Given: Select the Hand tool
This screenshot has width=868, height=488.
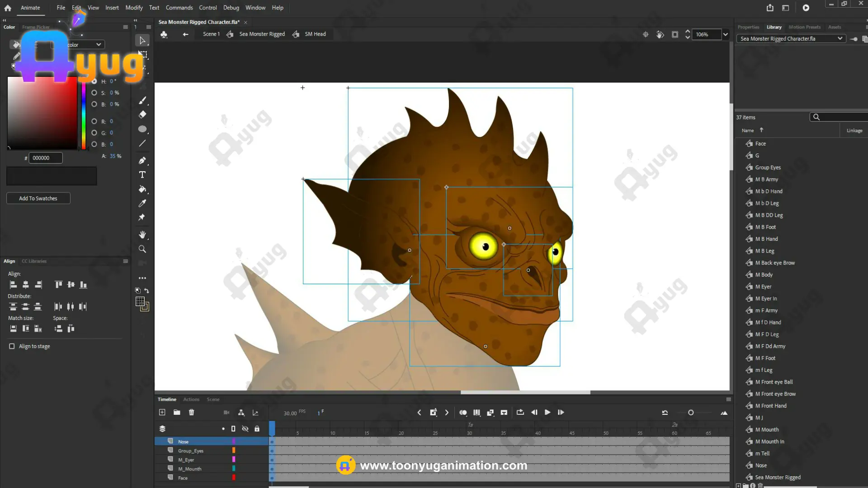Looking at the screenshot, I should click(142, 235).
